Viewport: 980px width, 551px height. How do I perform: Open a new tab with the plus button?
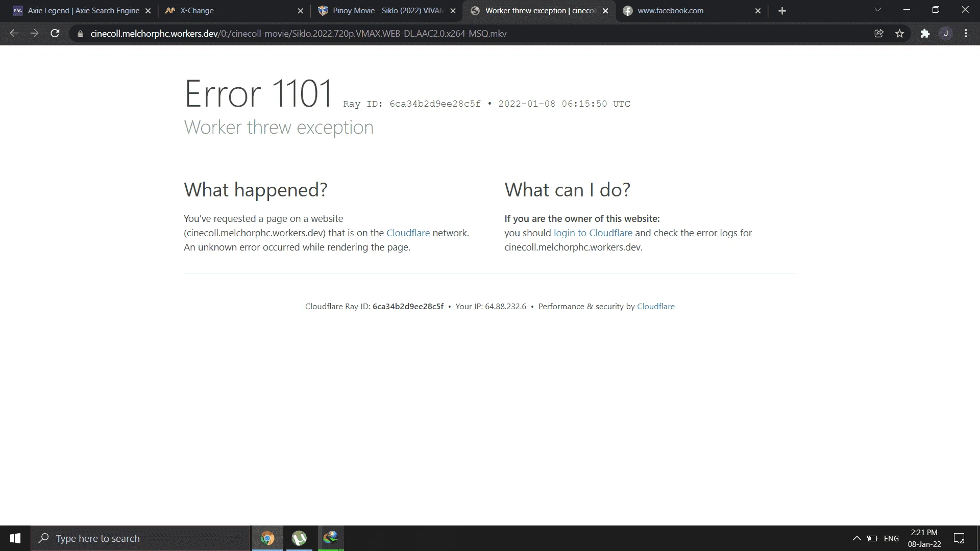point(782,11)
